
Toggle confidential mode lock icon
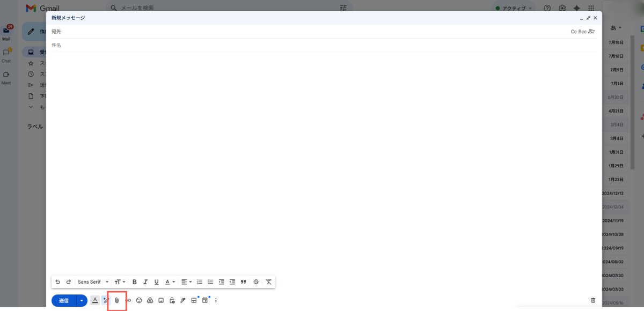click(x=172, y=301)
